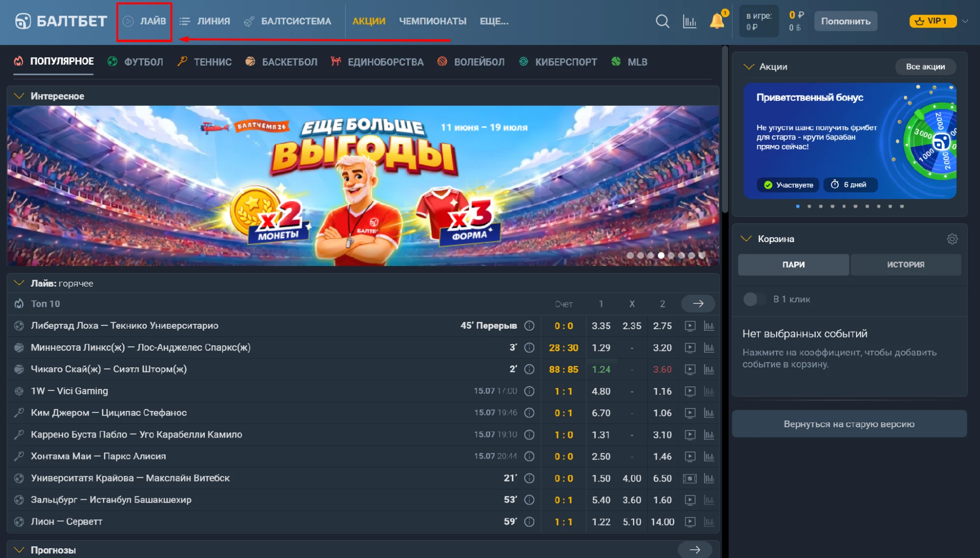Screen dimensions: 980x558
Task: Show info for Либертад Лоха match
Action: tap(529, 326)
